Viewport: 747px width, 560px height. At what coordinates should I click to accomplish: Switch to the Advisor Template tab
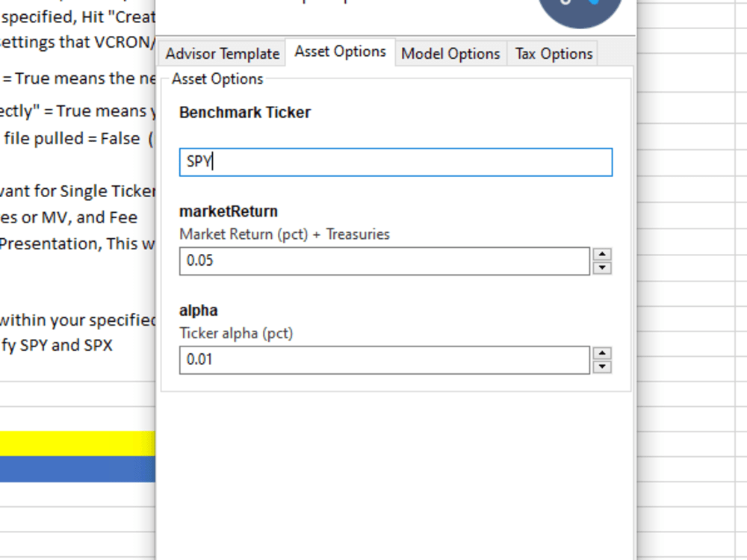221,53
